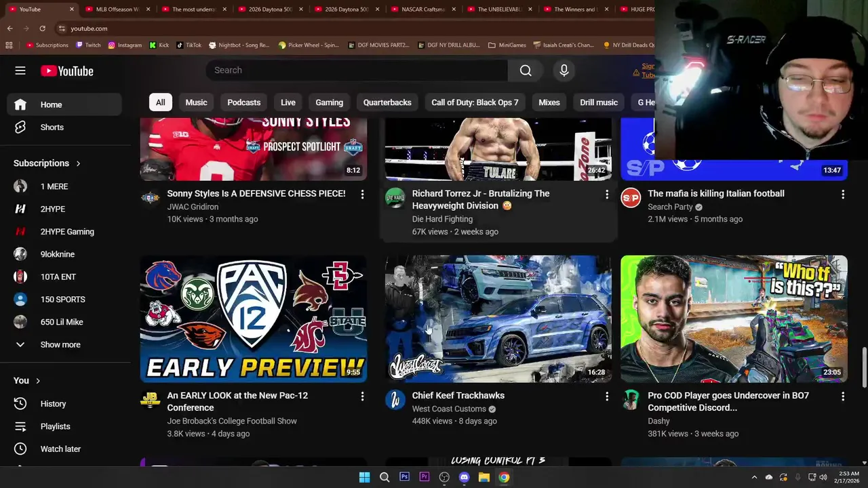This screenshot has width=868, height=488.
Task: Open the Chief Keef Trackhawks video title
Action: 458,396
